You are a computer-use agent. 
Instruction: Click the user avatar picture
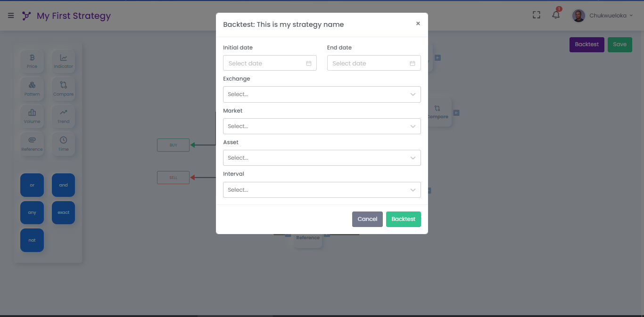point(578,16)
